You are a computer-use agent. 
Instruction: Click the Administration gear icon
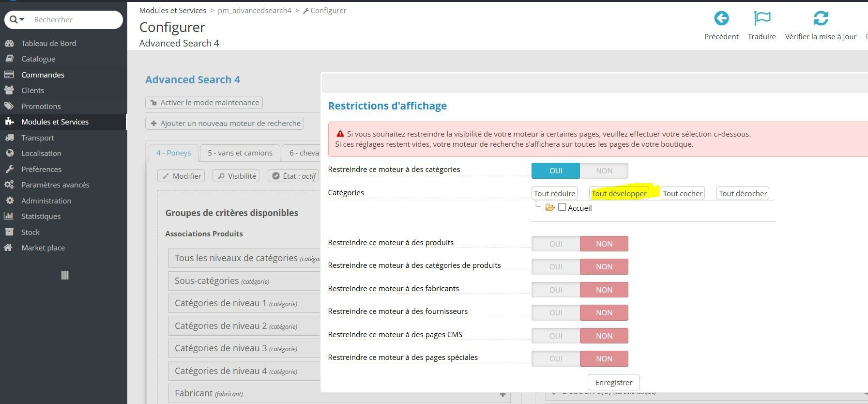click(x=9, y=201)
